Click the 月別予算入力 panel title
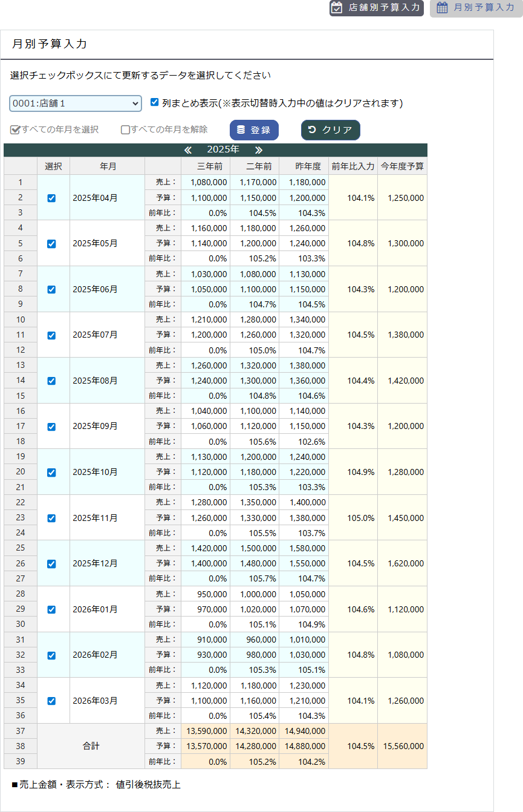523x812 pixels. [50, 44]
